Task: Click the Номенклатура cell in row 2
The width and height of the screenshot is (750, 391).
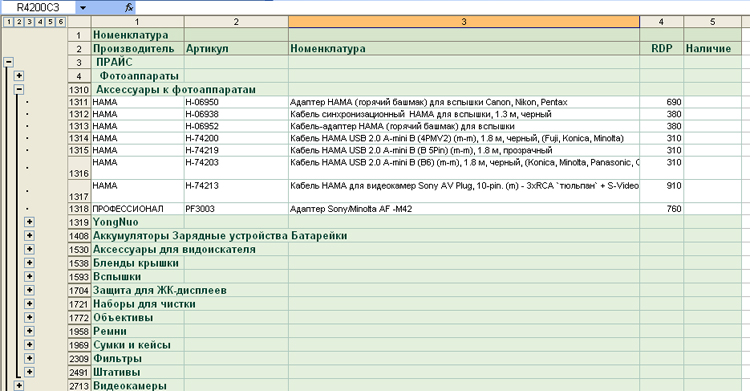Action: (x=464, y=48)
